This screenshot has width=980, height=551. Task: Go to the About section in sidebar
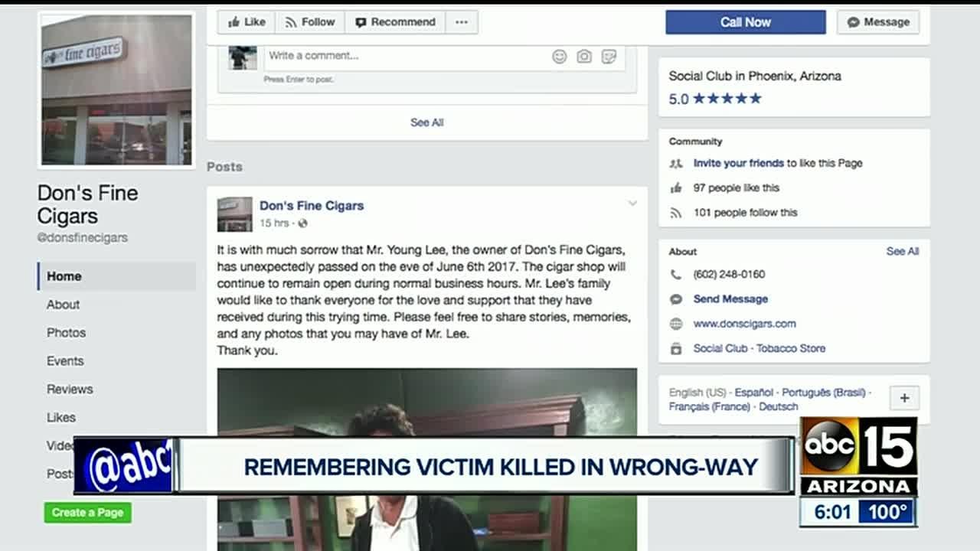63,305
